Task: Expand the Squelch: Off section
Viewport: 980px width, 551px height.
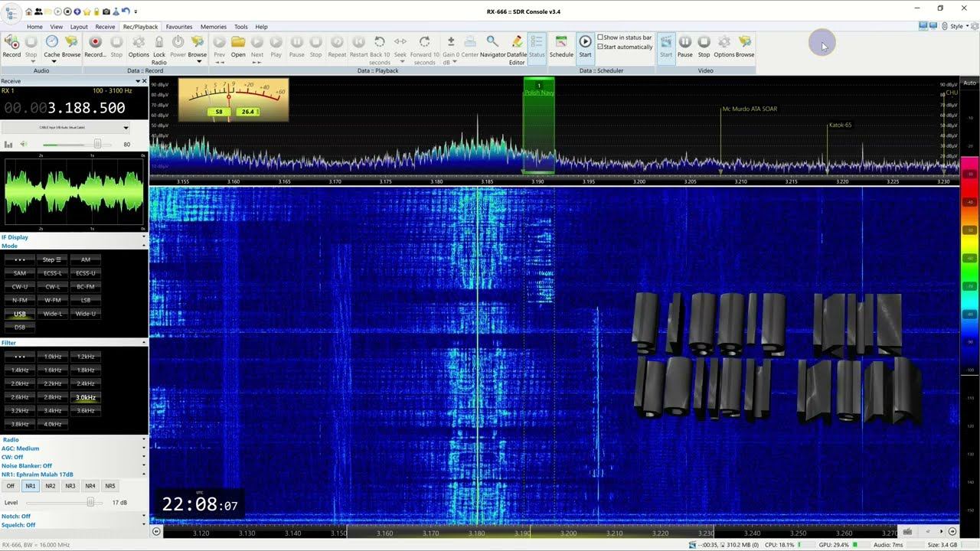Action: (73, 525)
